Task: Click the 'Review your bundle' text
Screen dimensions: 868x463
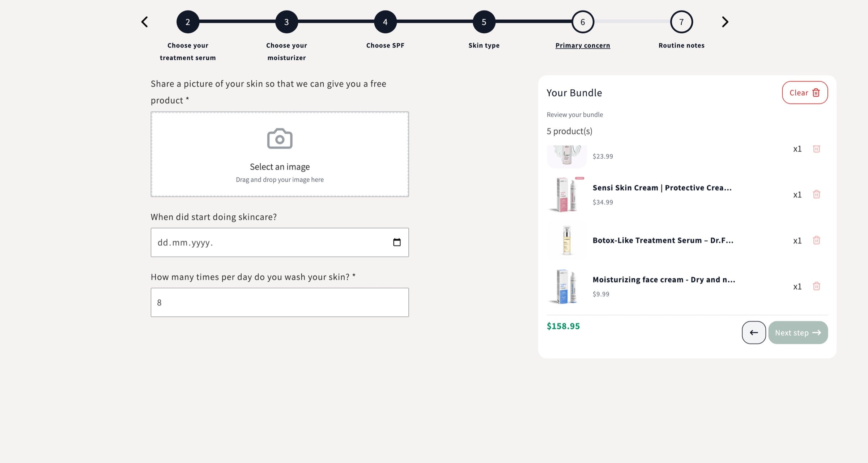Action: [575, 114]
